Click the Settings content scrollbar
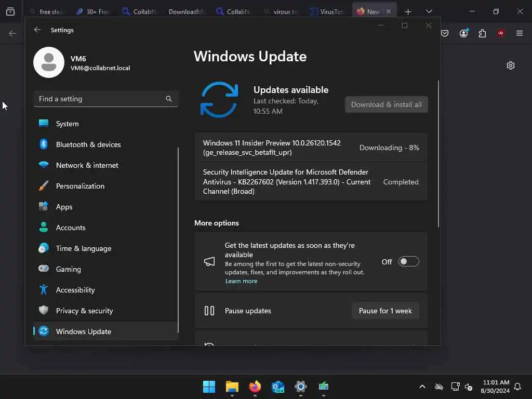Screen dimensions: 532x399 438,154
